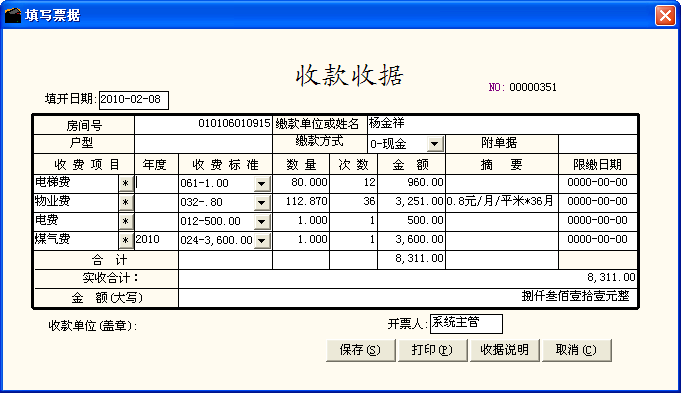Close the 填写票据 window
Screen dimensions: 681x393
pos(665,16)
